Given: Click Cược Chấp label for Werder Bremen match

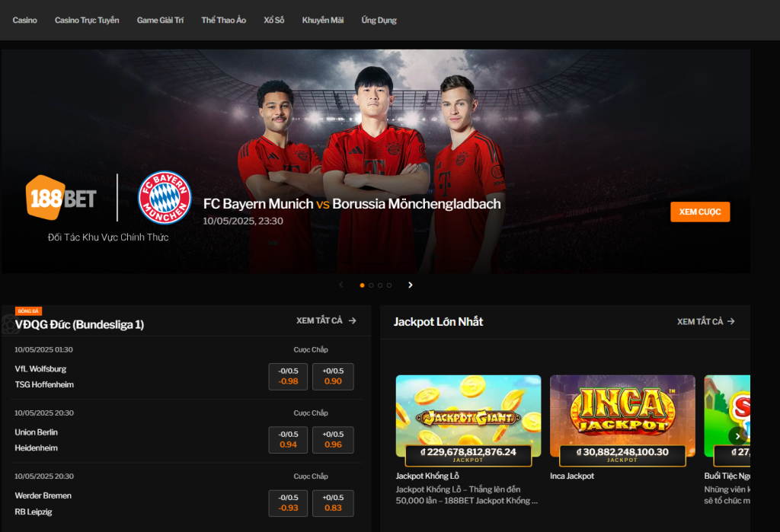Looking at the screenshot, I should 311,476.
